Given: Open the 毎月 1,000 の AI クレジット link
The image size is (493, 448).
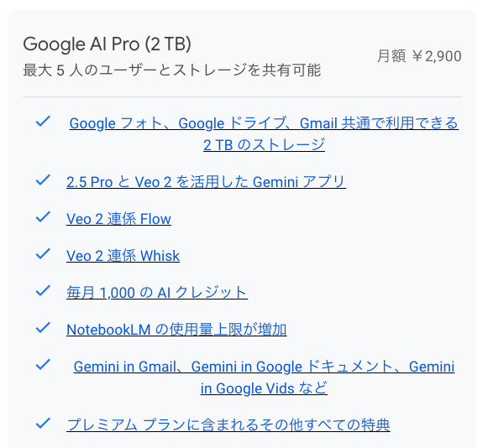Looking at the screenshot, I should (x=157, y=293).
